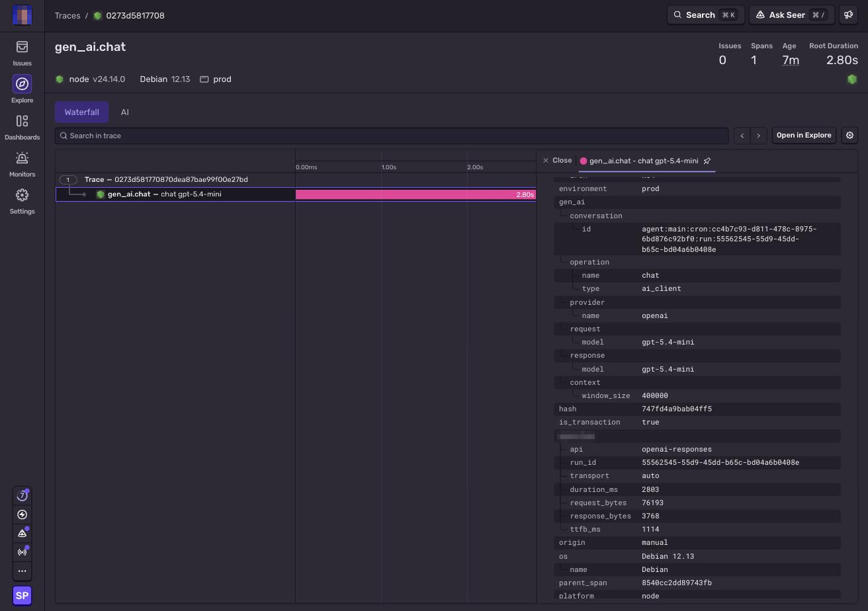Go to Dashboards in sidebar
Viewport: 868px width, 611px height.
[x=22, y=127]
